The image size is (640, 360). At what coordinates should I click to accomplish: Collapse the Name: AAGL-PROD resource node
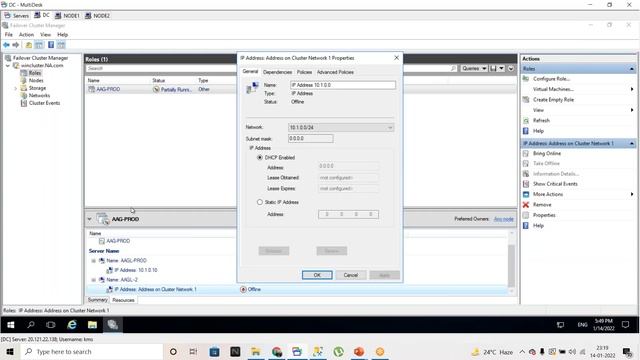coord(93,260)
